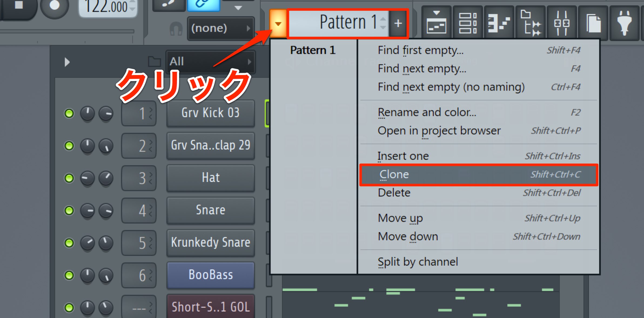This screenshot has height=318, width=644.
Task: Mute the Hat channel
Action: pyautogui.click(x=69, y=178)
